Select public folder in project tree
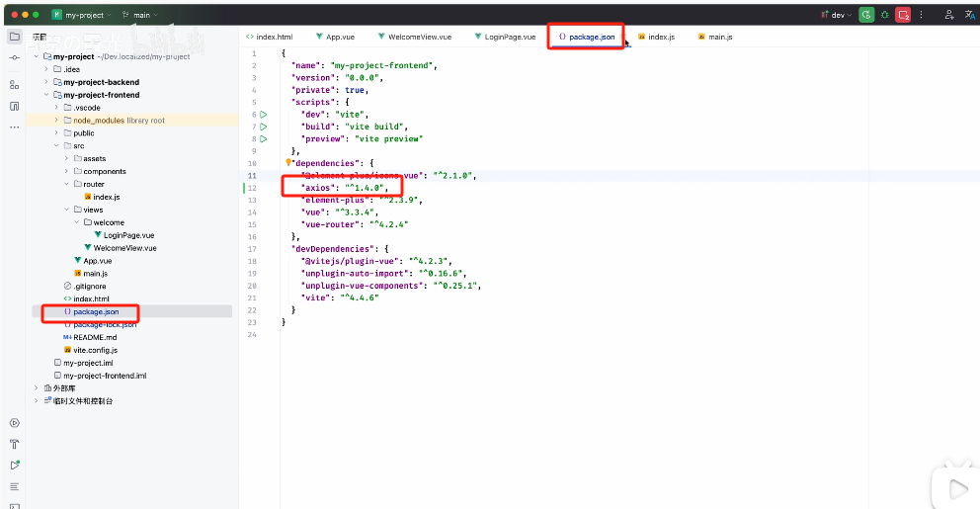Viewport: 980px width, 509px height. [x=84, y=133]
